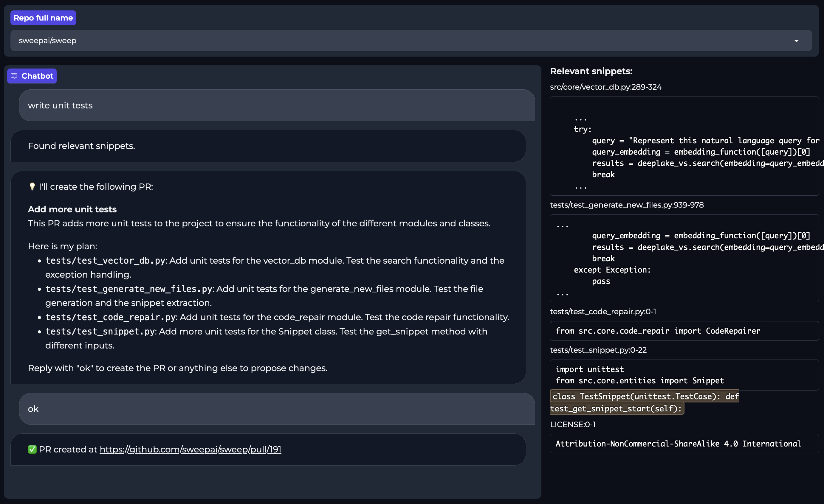Click tests/test_code_repair.py in the plan list

[110, 317]
